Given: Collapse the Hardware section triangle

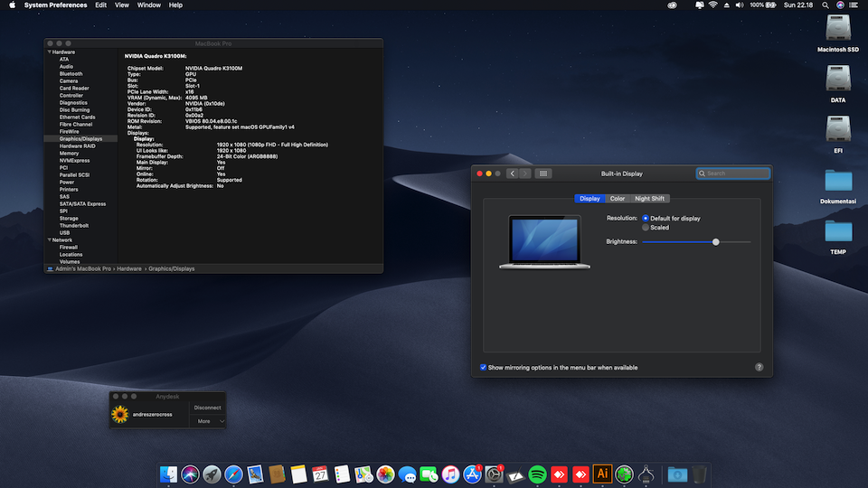Looking at the screenshot, I should pos(49,52).
